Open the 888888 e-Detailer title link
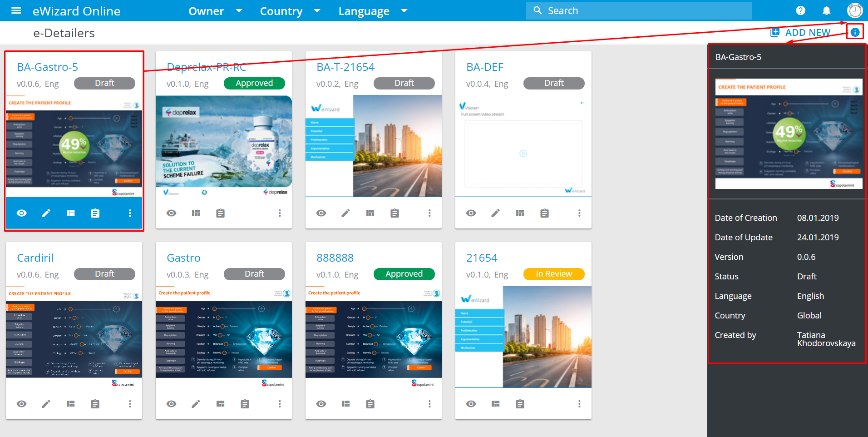 (335, 258)
